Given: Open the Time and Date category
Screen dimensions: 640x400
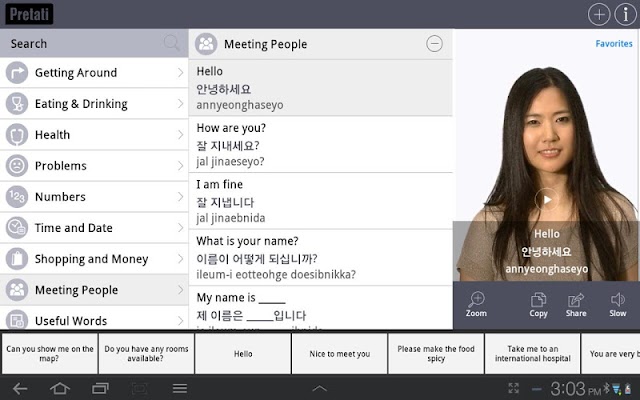Looking at the screenshot, I should coord(94,228).
